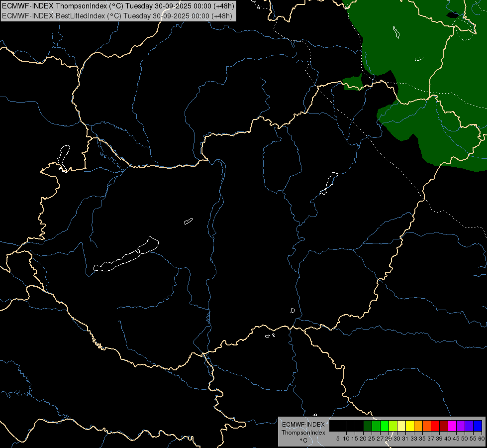Select the violet 50–55 legend swatch
Viewport: 487px width, 448px height.
tap(469, 426)
